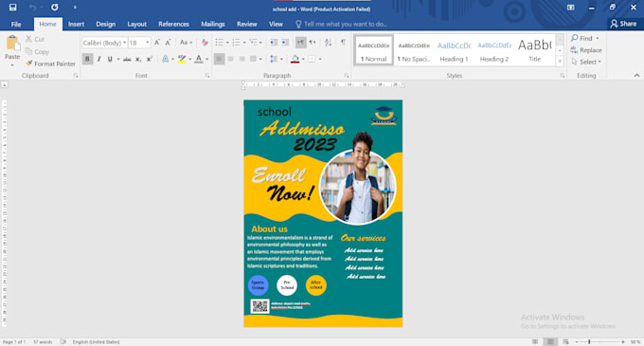Toggle Underline formatting

[x=110, y=59]
